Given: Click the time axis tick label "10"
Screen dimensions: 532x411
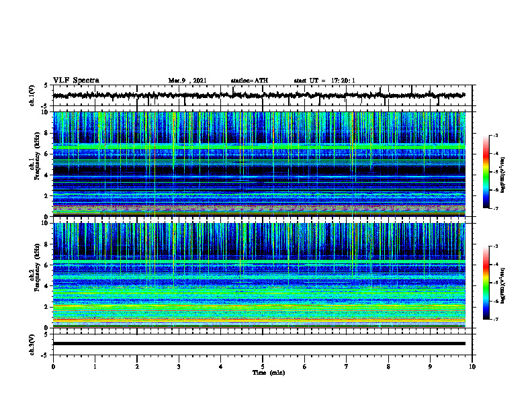Looking at the screenshot, I should 472,367.
